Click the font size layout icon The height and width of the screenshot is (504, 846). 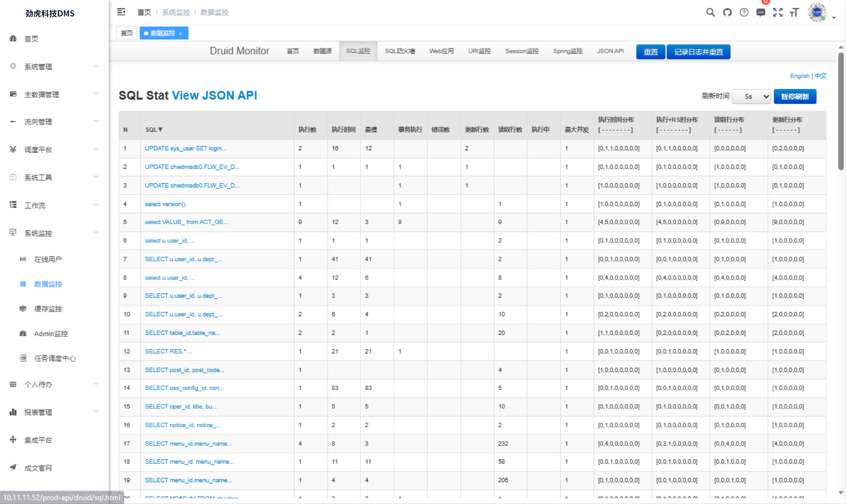[x=794, y=12]
